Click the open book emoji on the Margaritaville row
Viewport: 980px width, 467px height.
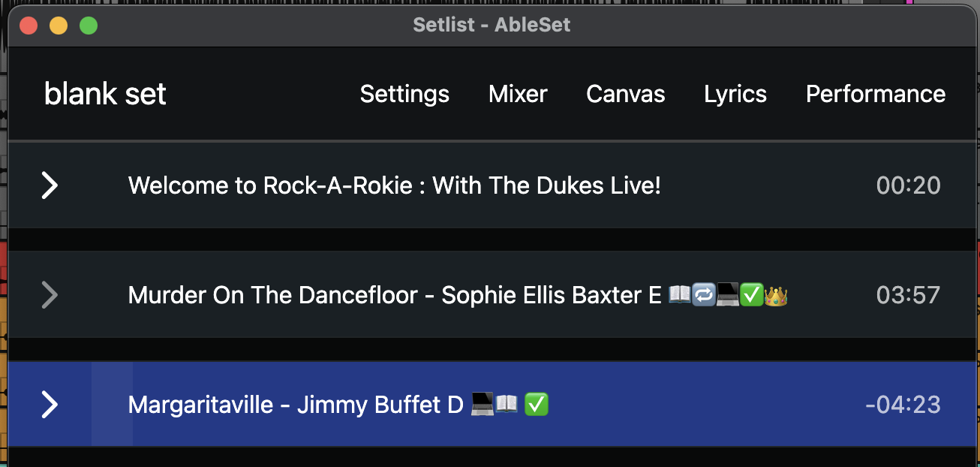507,405
